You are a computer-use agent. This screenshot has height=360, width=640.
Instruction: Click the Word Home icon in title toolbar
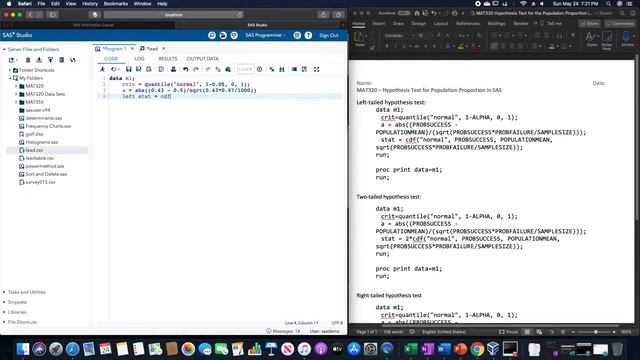click(x=417, y=13)
